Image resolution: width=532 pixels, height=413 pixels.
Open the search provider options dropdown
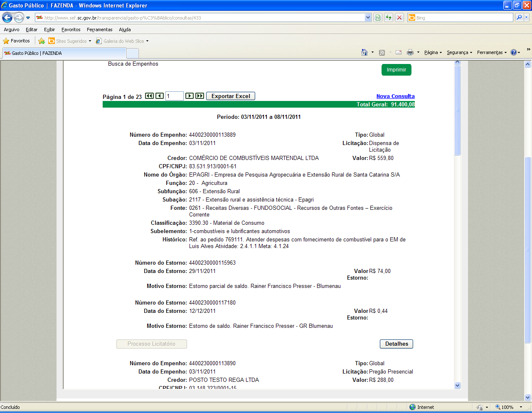527,17
